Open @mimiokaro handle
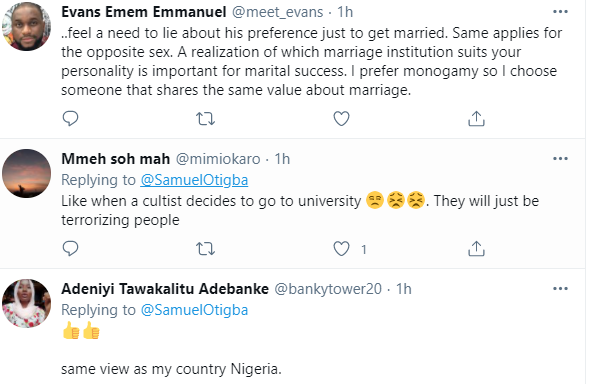591x384 pixels. tap(218, 159)
